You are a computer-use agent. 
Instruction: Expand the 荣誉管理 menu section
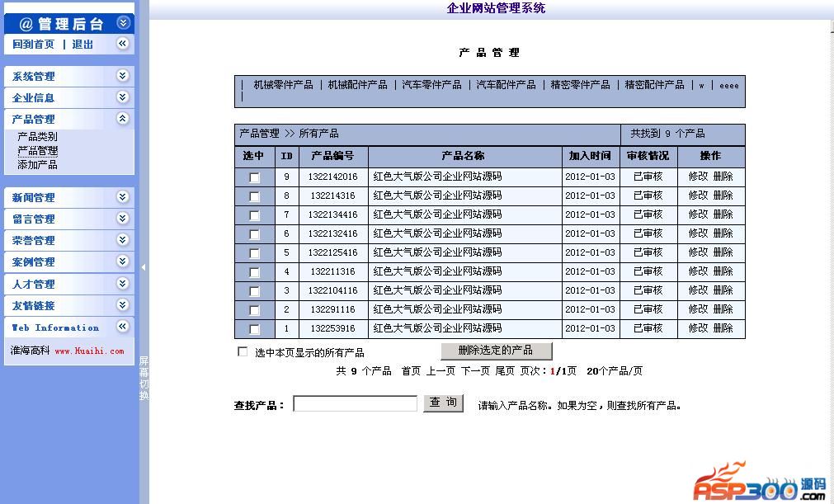(x=123, y=240)
